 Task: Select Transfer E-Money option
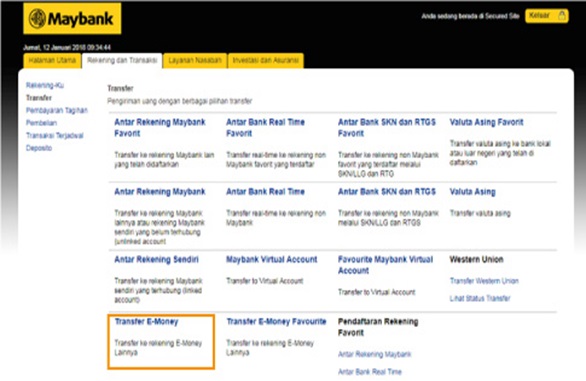tap(146, 322)
